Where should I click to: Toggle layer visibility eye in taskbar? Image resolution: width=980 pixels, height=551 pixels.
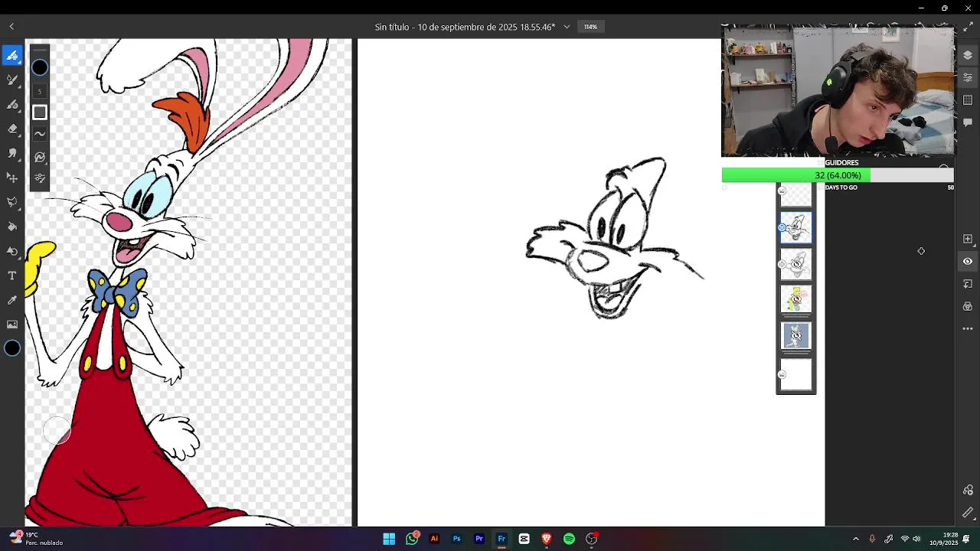pyautogui.click(x=968, y=261)
